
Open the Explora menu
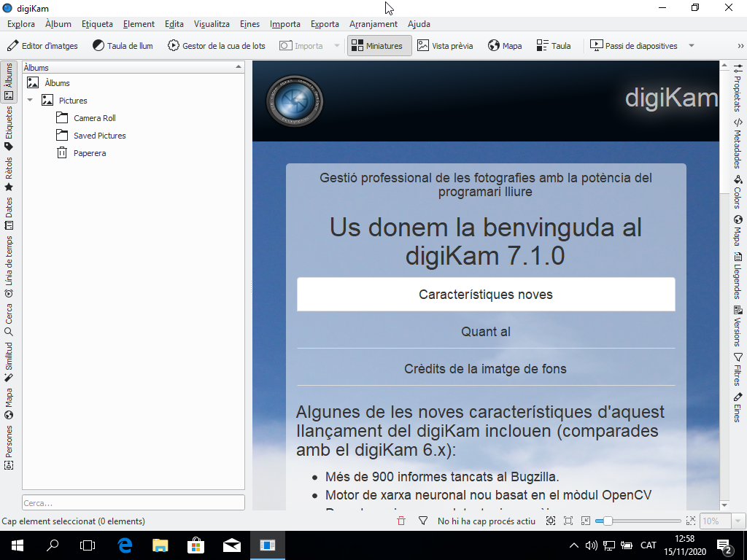(21, 24)
